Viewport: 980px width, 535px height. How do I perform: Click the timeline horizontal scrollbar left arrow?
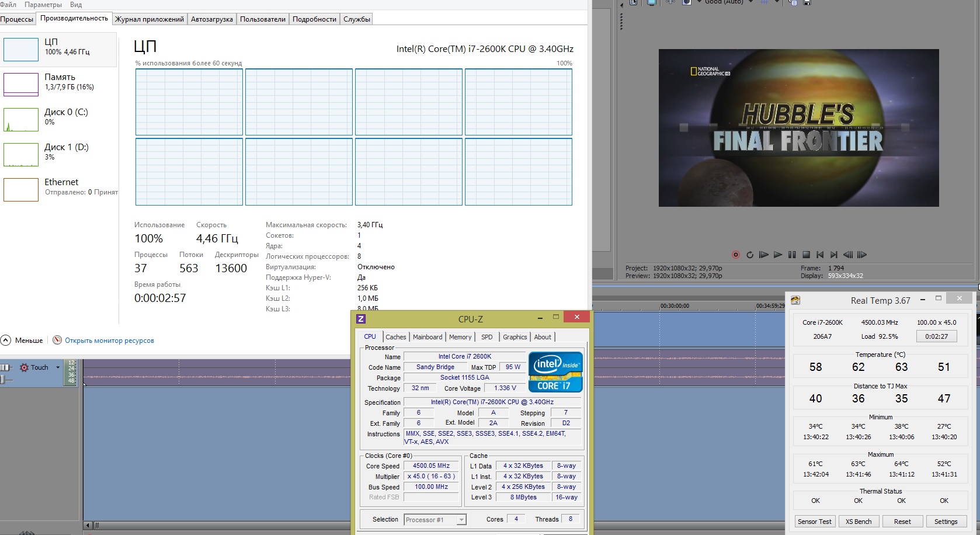(x=88, y=525)
